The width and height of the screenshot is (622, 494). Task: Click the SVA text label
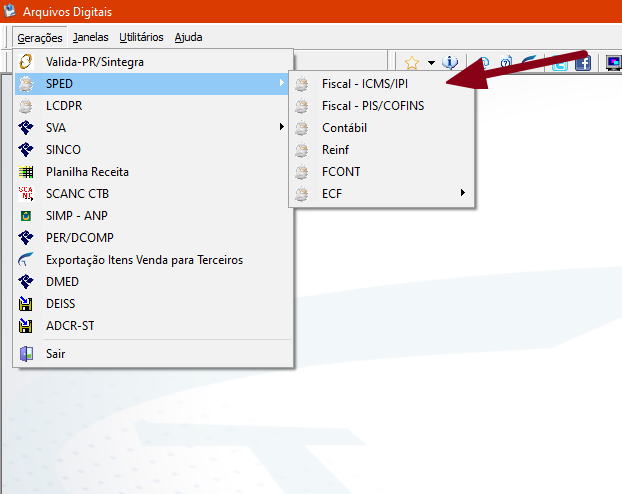56,128
